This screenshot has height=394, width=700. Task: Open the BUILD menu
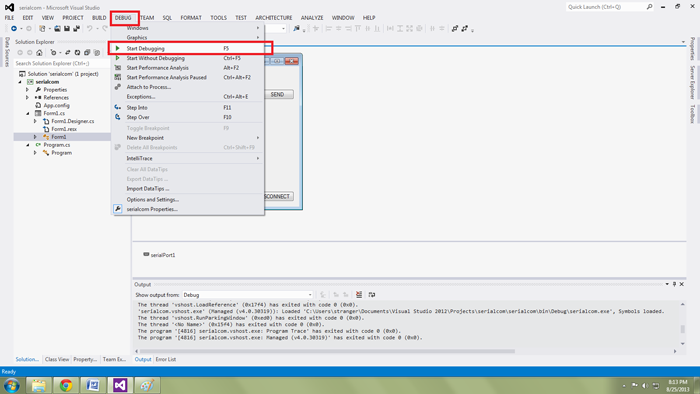99,18
